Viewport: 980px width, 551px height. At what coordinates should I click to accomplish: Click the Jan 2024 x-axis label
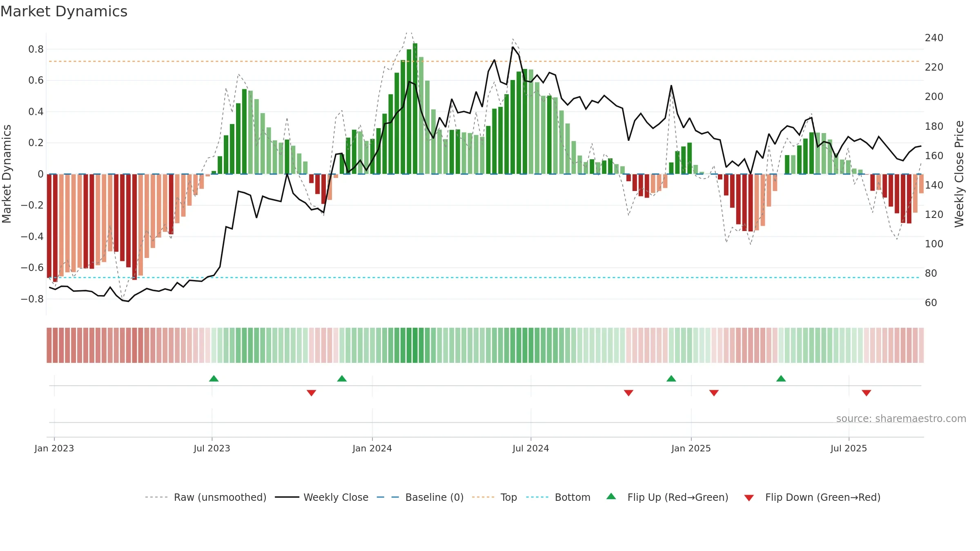tap(372, 448)
